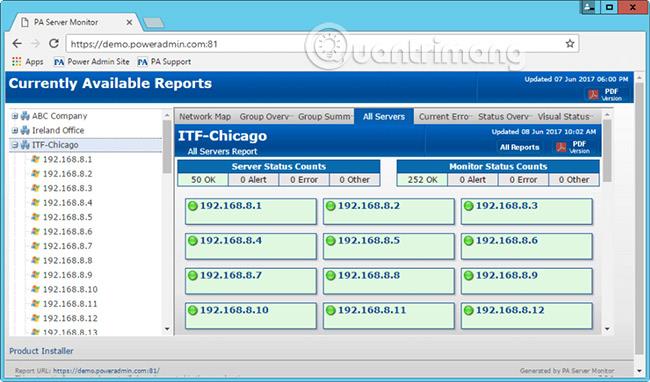
Task: Click the All Reports button
Action: tap(519, 147)
